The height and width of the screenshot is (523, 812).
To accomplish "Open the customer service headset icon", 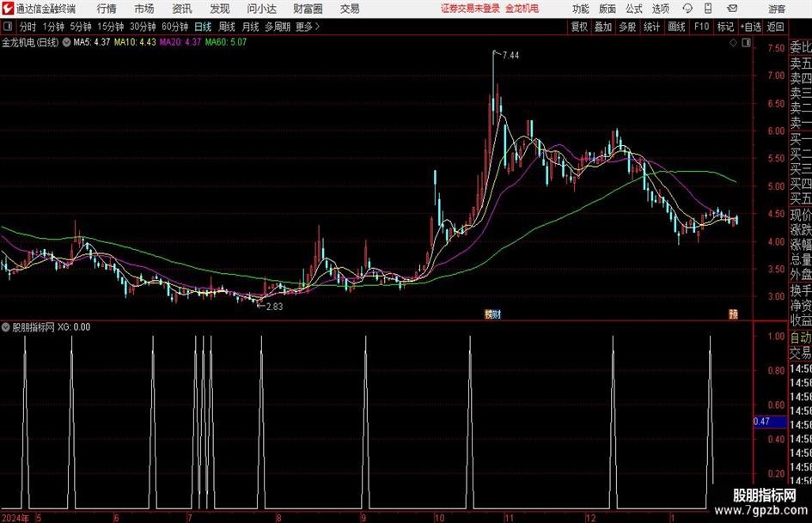I will coord(687,9).
